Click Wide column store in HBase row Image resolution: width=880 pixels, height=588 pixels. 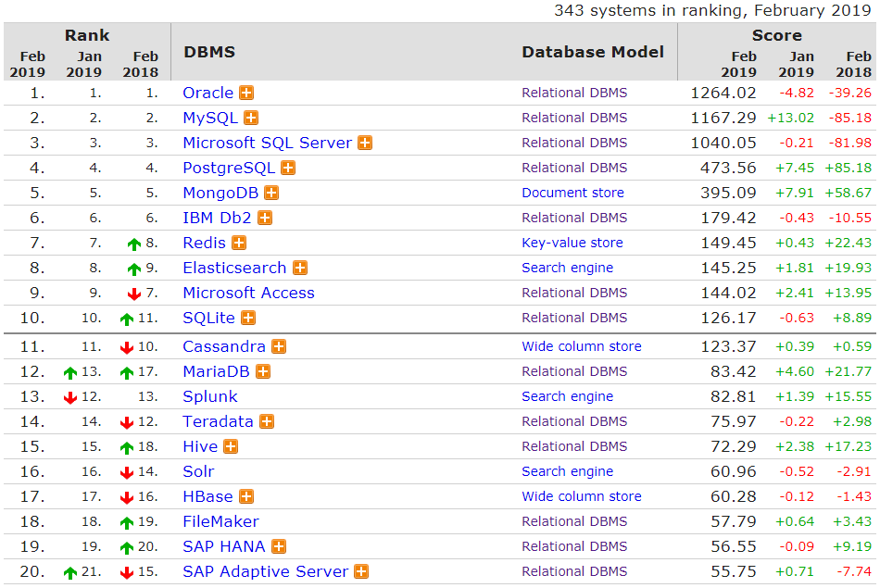(582, 496)
